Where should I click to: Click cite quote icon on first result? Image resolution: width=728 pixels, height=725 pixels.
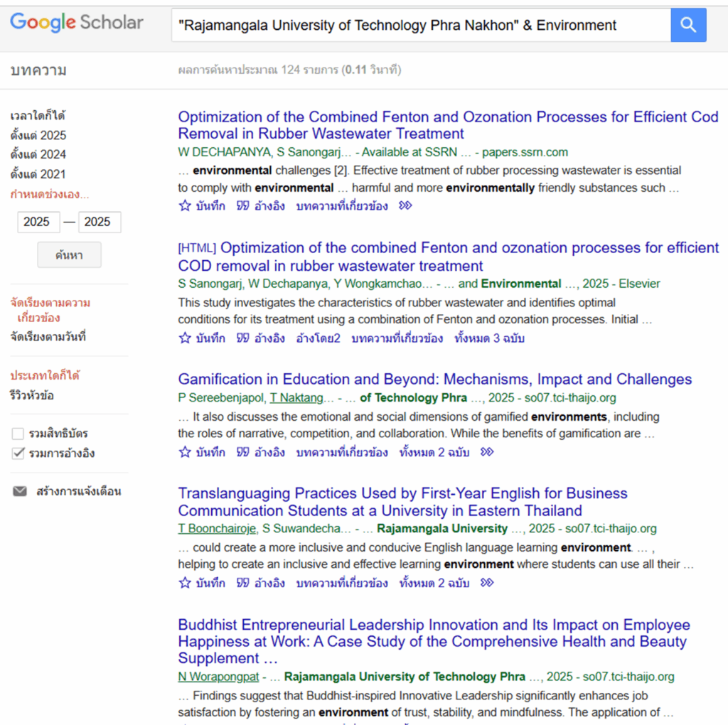(243, 206)
